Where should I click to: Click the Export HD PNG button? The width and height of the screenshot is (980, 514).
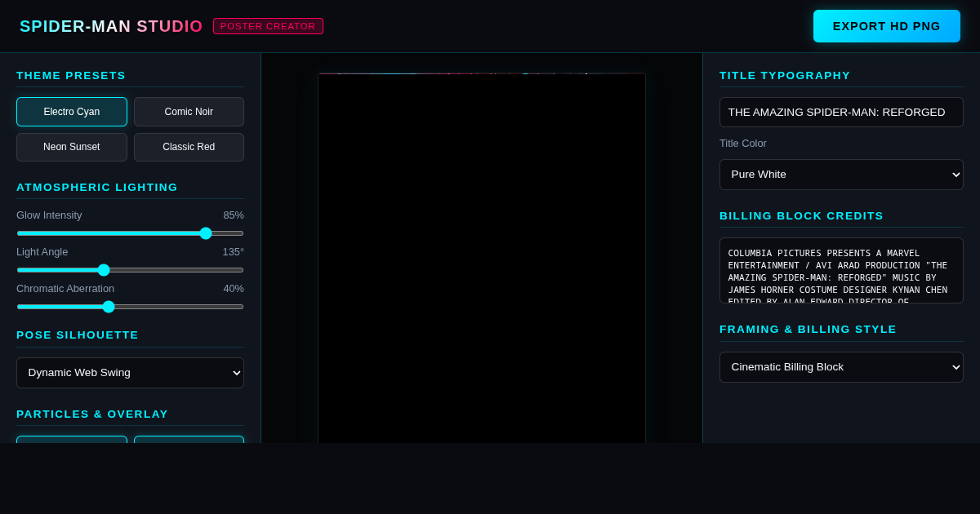pos(886,26)
